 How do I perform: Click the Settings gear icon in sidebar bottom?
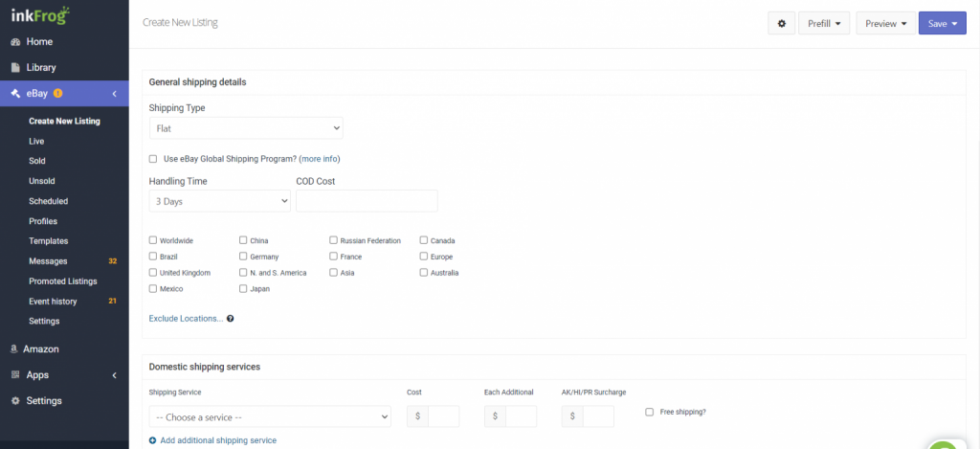point(15,401)
